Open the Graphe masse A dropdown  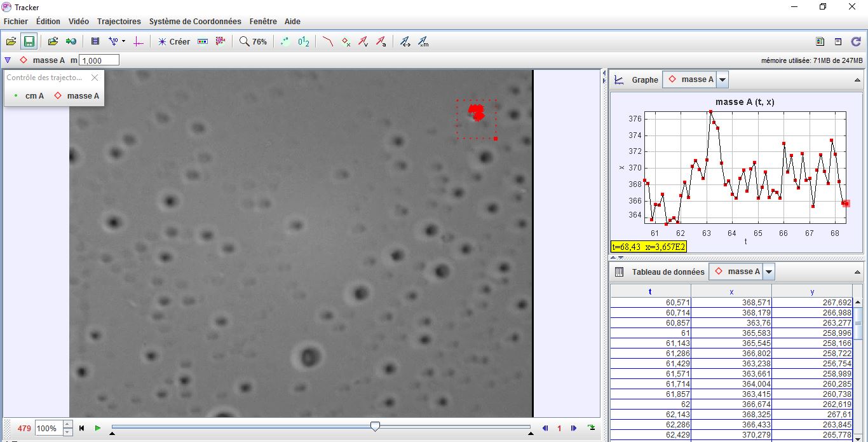[x=722, y=79]
